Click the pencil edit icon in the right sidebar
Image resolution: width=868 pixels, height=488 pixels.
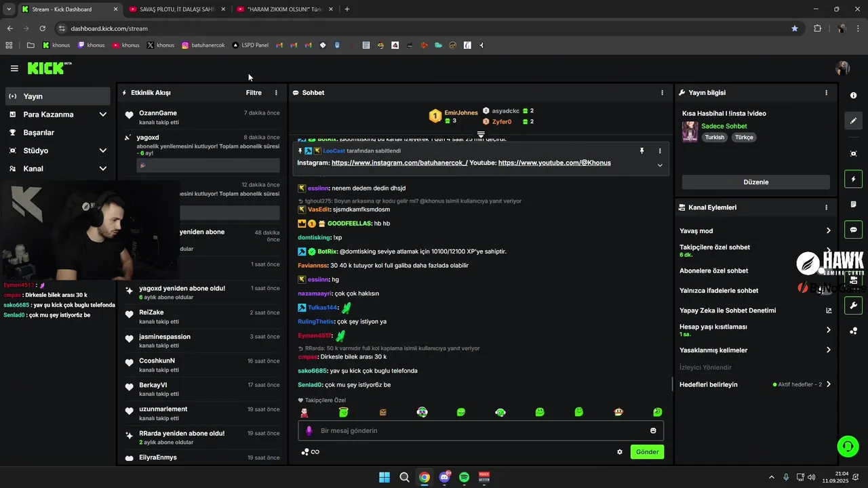pos(853,121)
